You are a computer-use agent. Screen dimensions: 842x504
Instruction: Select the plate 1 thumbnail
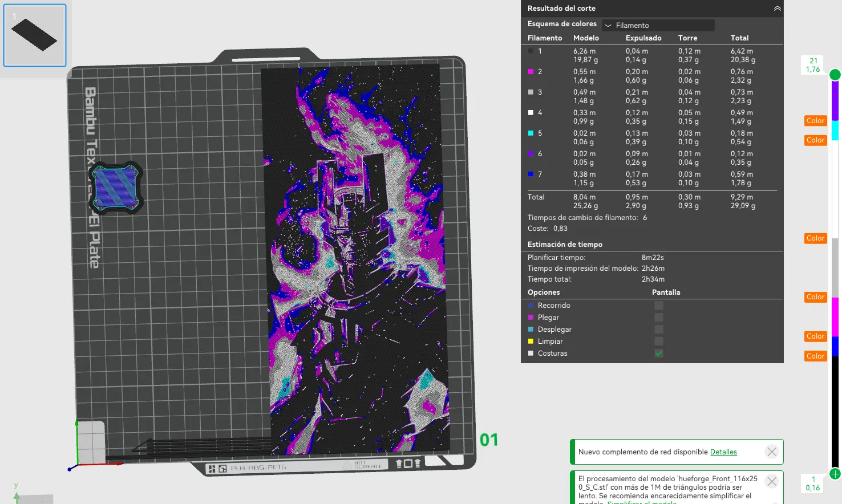coord(35,35)
